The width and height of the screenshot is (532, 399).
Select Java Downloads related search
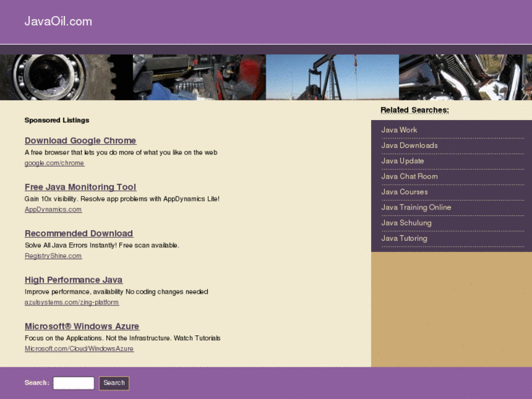[409, 146]
